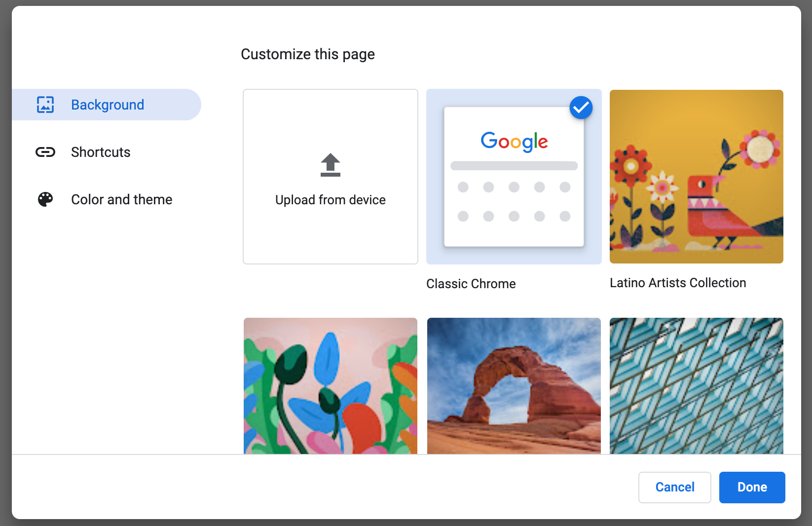Click the Latino Artists Collection label
The image size is (812, 526).
coord(678,283)
